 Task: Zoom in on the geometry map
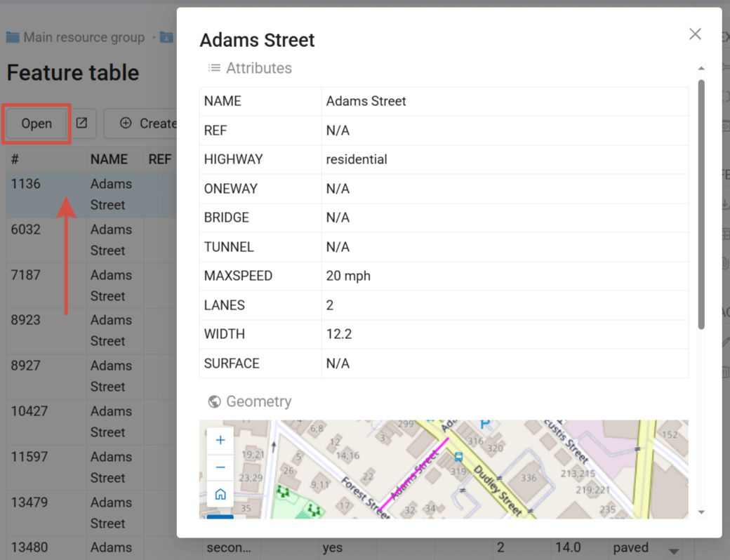click(220, 440)
